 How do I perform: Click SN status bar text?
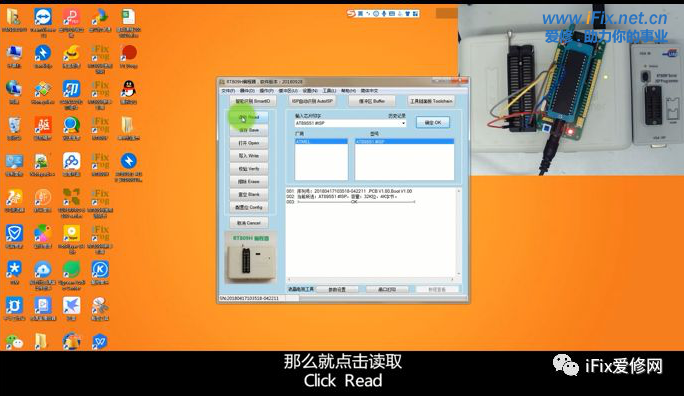tap(249, 298)
